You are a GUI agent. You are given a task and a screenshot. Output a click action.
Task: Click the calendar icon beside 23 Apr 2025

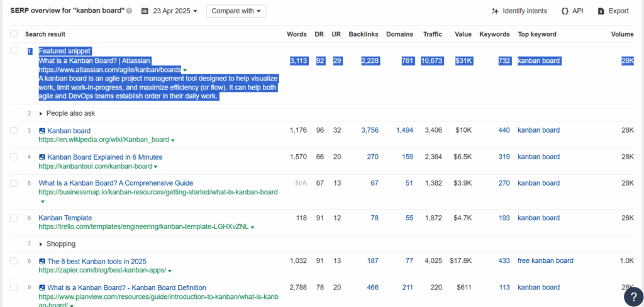(x=145, y=11)
